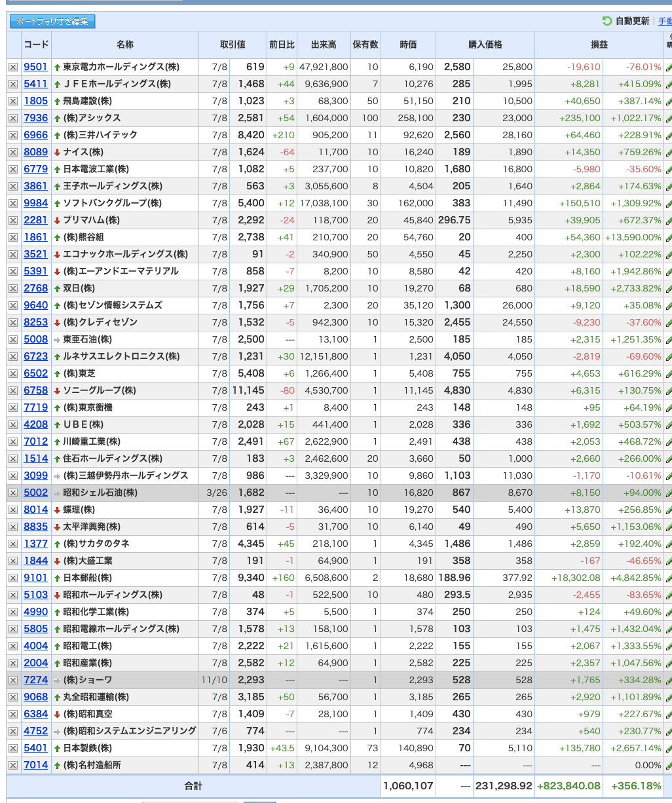Click the X icon next to 日本製鉄
Viewport: 672px width, 803px height.
(x=13, y=748)
